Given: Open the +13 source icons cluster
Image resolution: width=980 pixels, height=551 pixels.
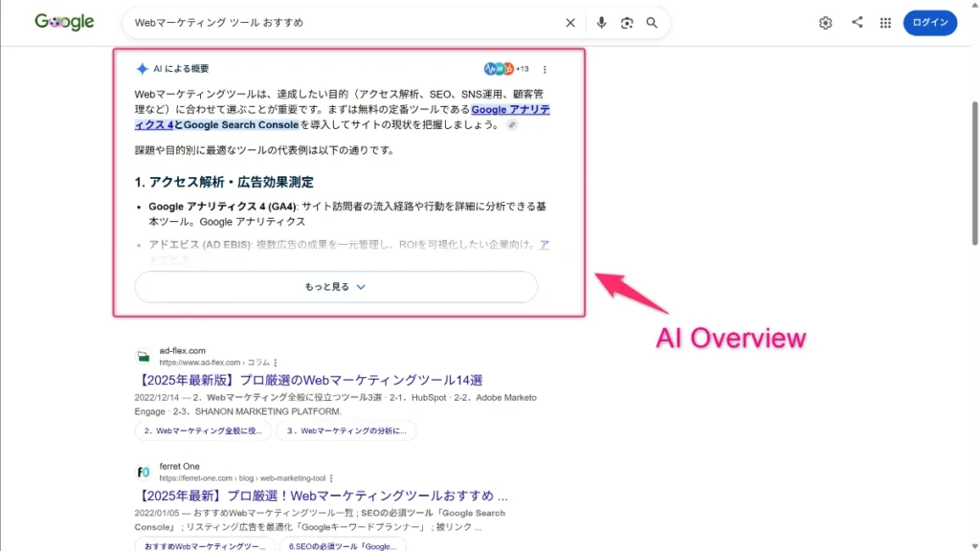Looking at the screenshot, I should point(506,69).
